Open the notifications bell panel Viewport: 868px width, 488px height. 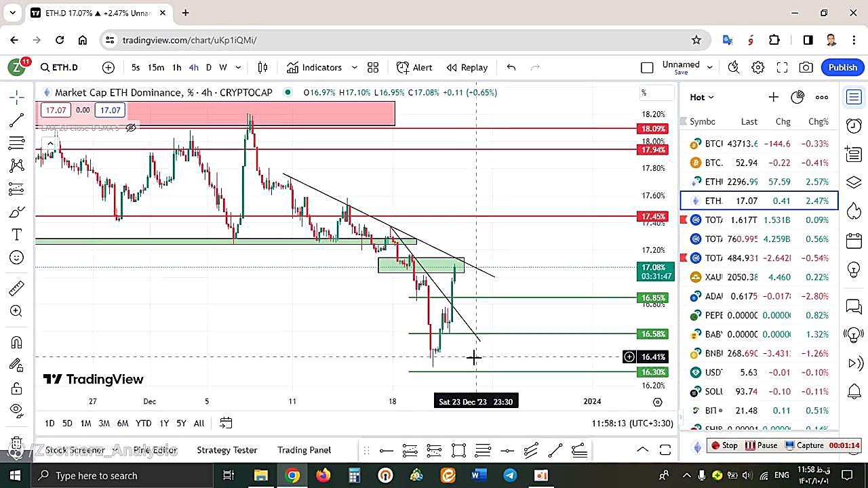pyautogui.click(x=854, y=391)
